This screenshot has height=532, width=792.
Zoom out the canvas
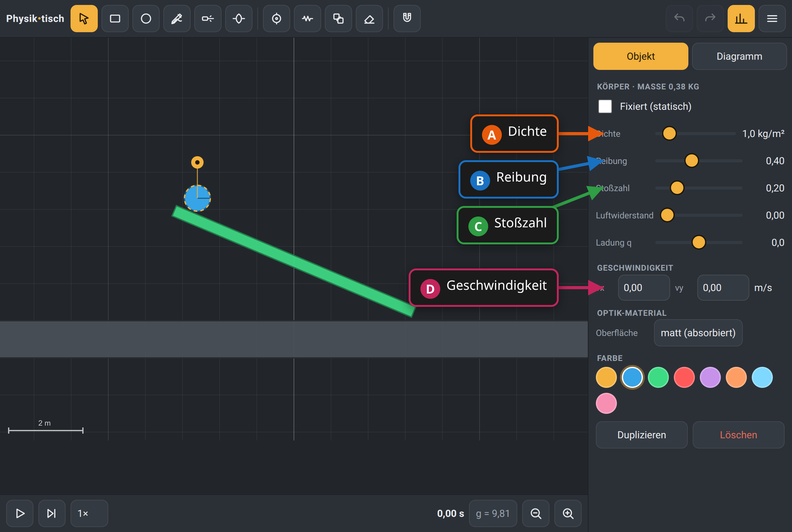click(x=536, y=513)
